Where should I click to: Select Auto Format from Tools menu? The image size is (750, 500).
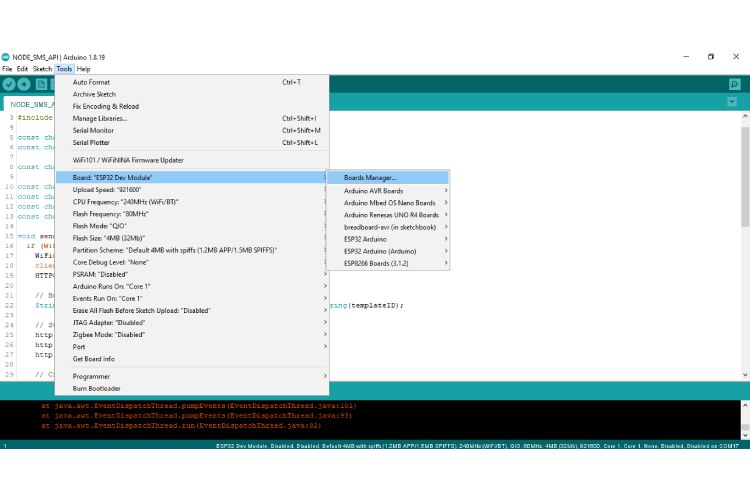(x=192, y=82)
